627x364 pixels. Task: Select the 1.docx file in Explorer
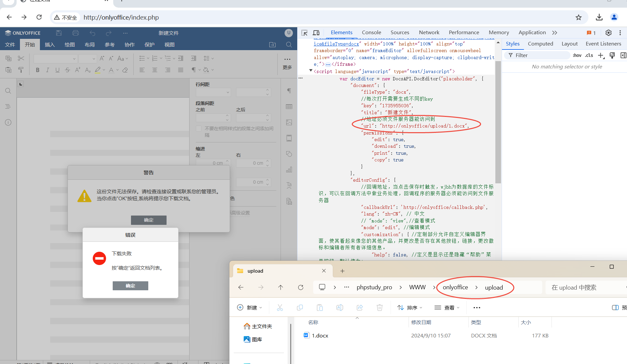(x=320, y=335)
